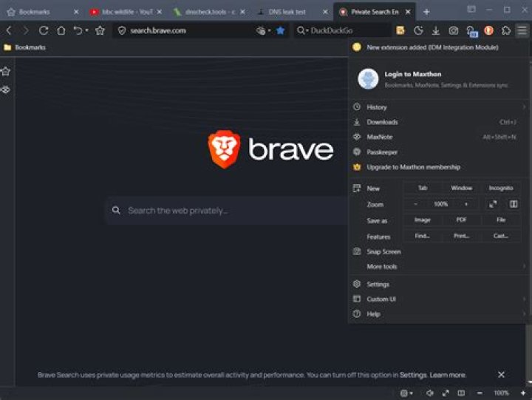The height and width of the screenshot is (400, 532).
Task: Go back with the back arrow
Action: [9, 30]
